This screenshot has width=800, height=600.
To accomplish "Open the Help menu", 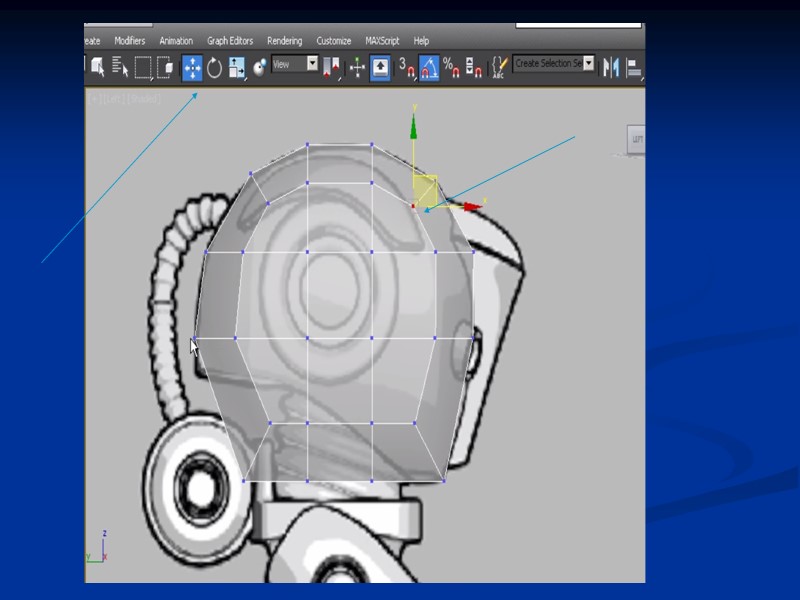I will pyautogui.click(x=421, y=41).
